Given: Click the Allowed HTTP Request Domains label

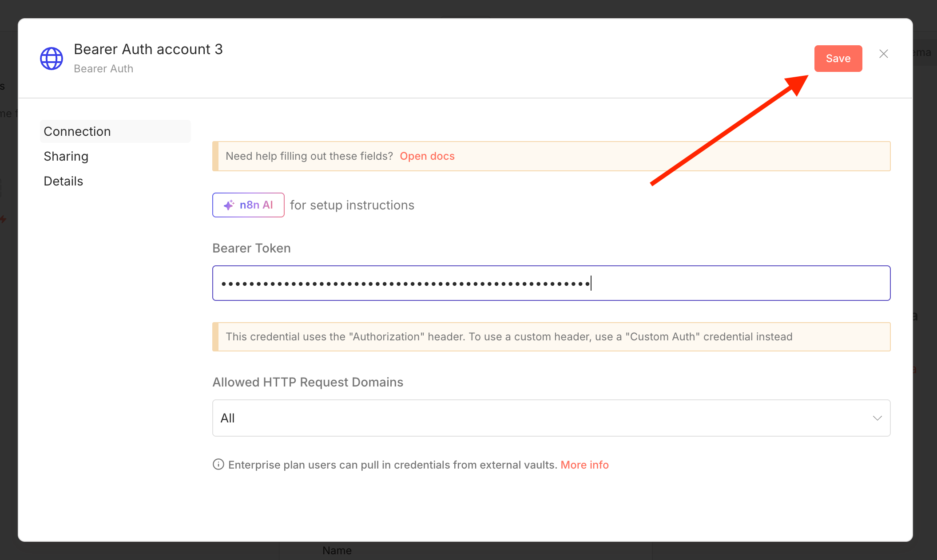Looking at the screenshot, I should [308, 382].
